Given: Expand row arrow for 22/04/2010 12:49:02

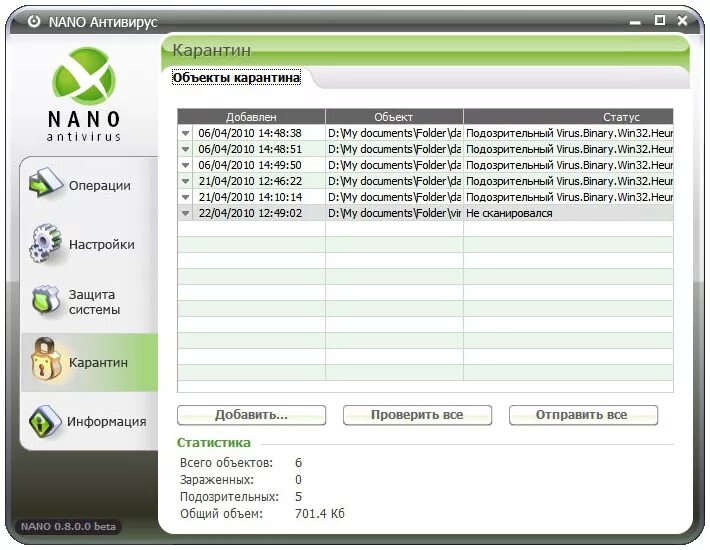Looking at the screenshot, I should 185,213.
